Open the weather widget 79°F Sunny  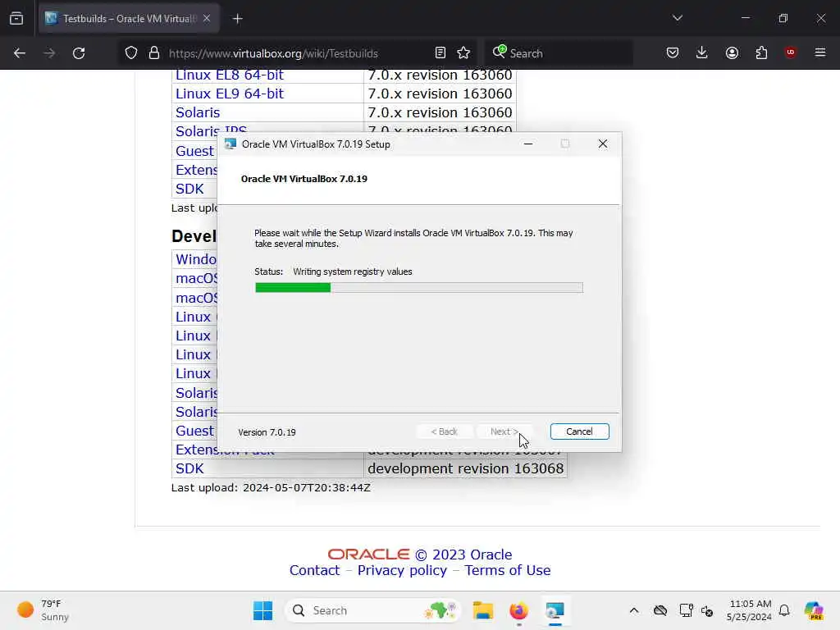point(43,610)
